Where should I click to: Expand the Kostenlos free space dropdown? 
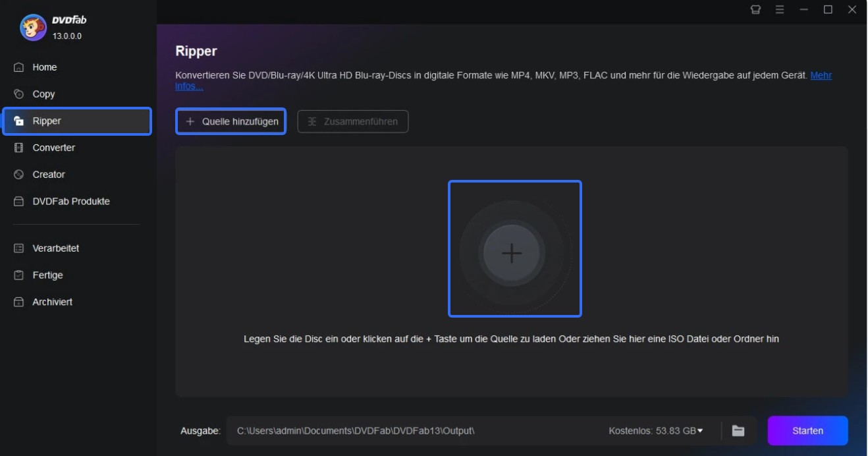pyautogui.click(x=699, y=431)
